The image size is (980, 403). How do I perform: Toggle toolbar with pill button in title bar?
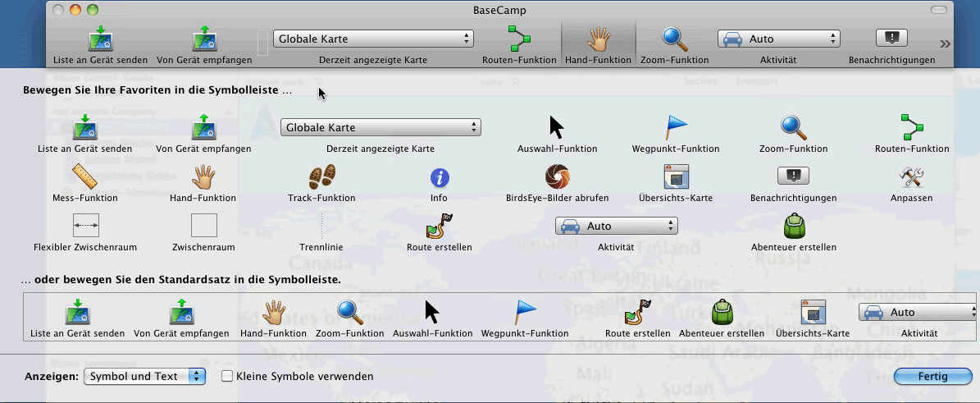tap(939, 10)
